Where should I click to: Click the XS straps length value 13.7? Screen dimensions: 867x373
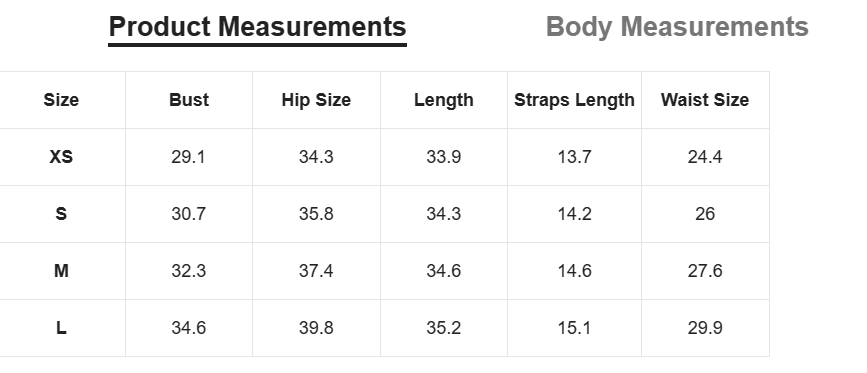(574, 157)
